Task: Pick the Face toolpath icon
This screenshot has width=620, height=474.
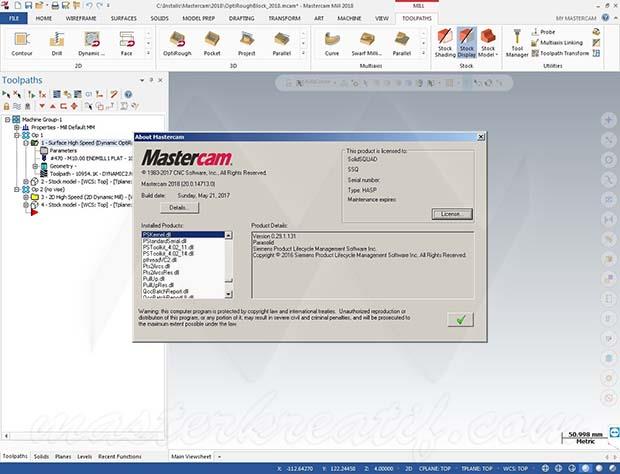Action: point(127,44)
